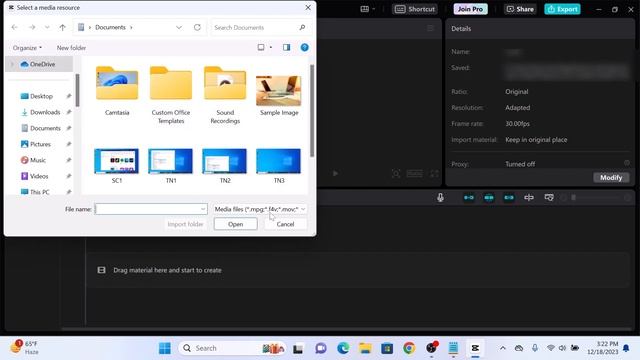Open This PC in navigation pane
The height and width of the screenshot is (360, 640).
(40, 191)
